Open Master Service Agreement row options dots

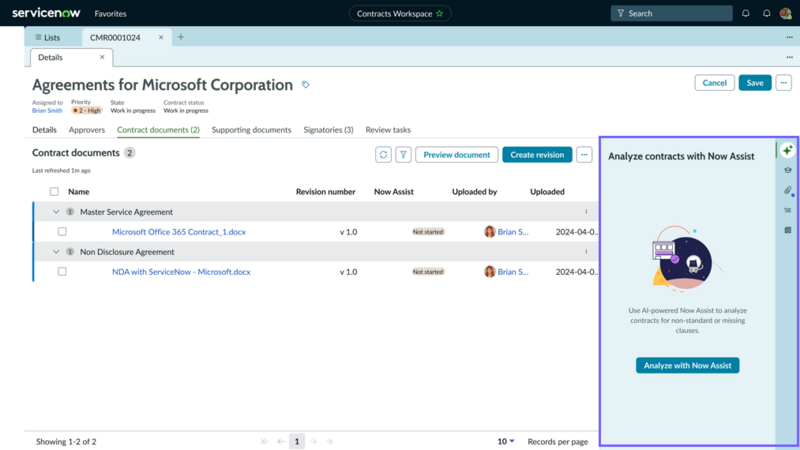(586, 211)
